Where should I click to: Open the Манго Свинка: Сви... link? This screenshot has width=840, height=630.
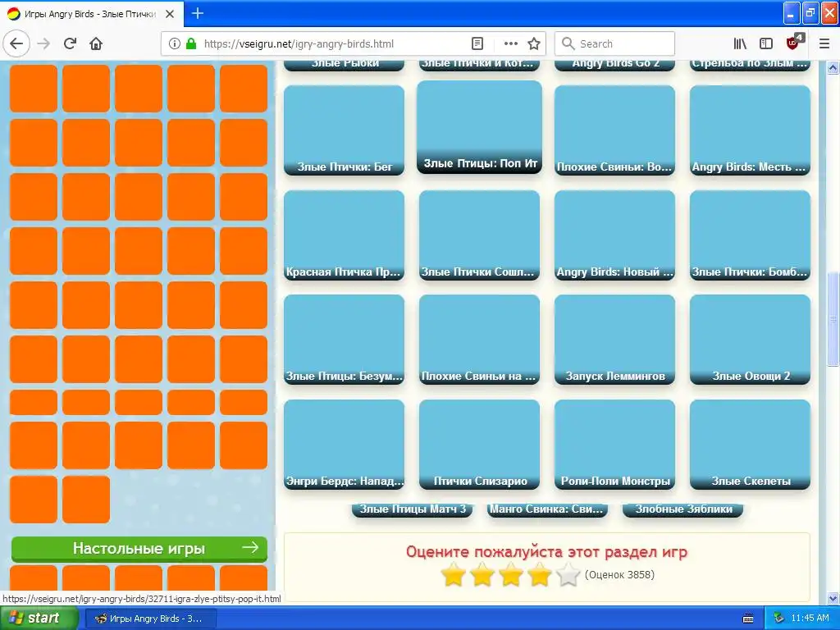[547, 509]
